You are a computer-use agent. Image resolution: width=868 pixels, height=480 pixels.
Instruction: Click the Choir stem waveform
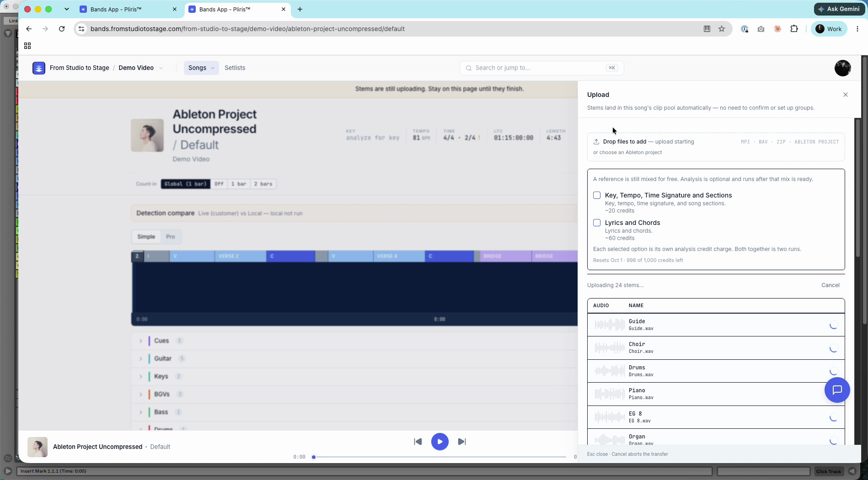click(610, 348)
